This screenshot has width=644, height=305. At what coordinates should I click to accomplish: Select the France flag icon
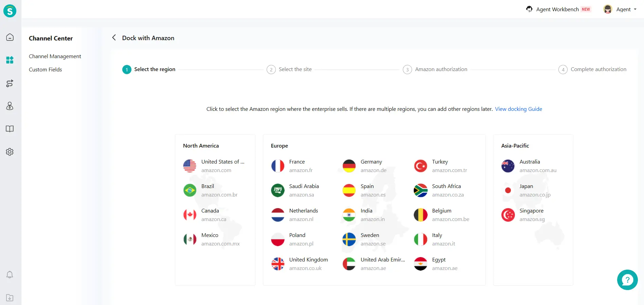point(278,166)
